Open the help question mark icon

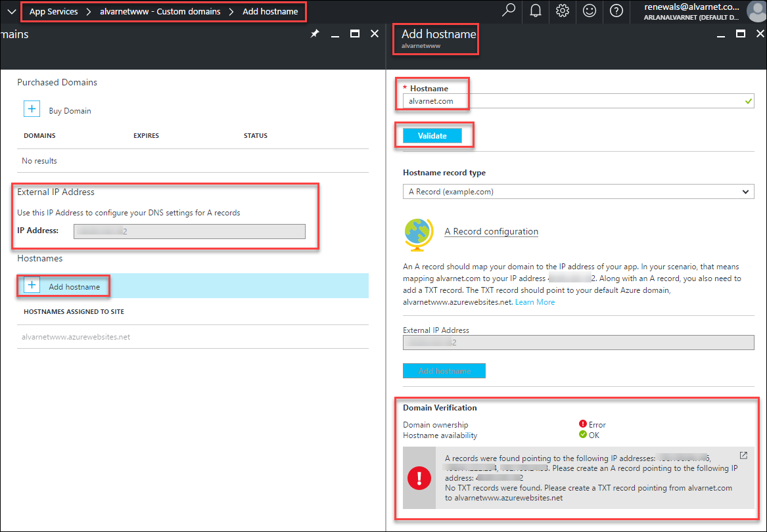pos(616,11)
